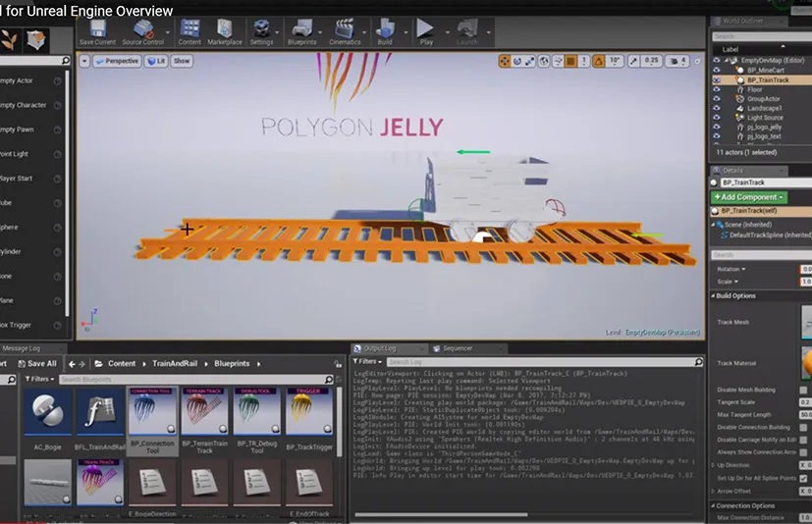Select the Geometry Editing mode cube icon
Viewport: 812px width, 524px height.
[x=35, y=40]
